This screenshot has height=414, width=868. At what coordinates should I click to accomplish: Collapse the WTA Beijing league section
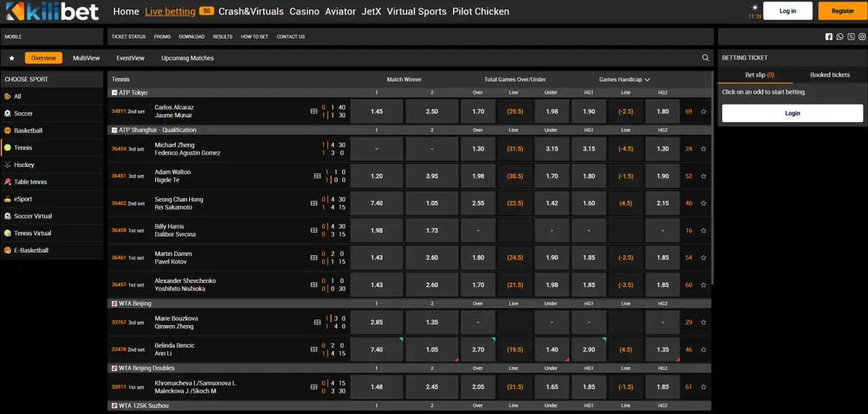pos(410,303)
